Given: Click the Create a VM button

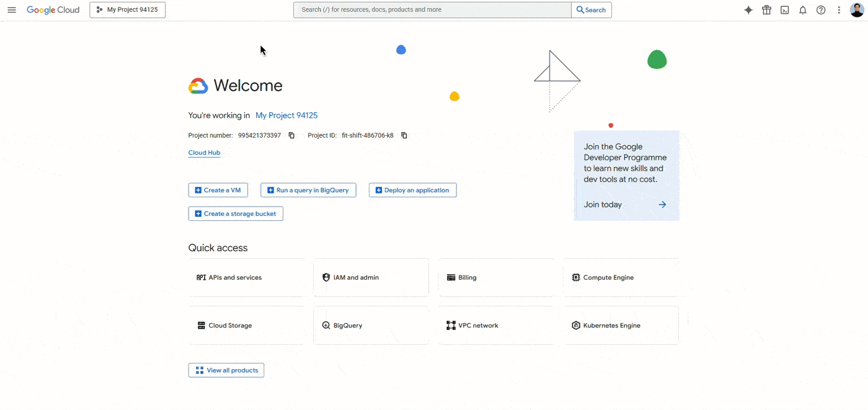Looking at the screenshot, I should [x=218, y=190].
